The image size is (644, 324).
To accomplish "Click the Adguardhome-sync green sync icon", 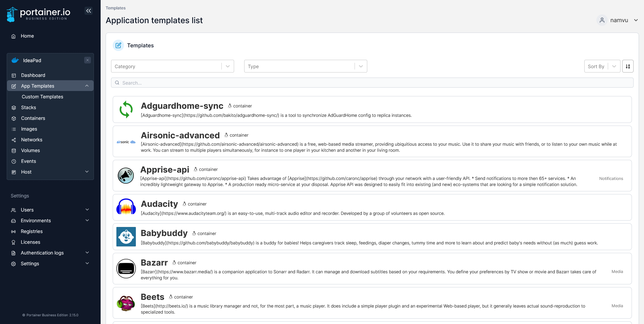I will coord(126,109).
